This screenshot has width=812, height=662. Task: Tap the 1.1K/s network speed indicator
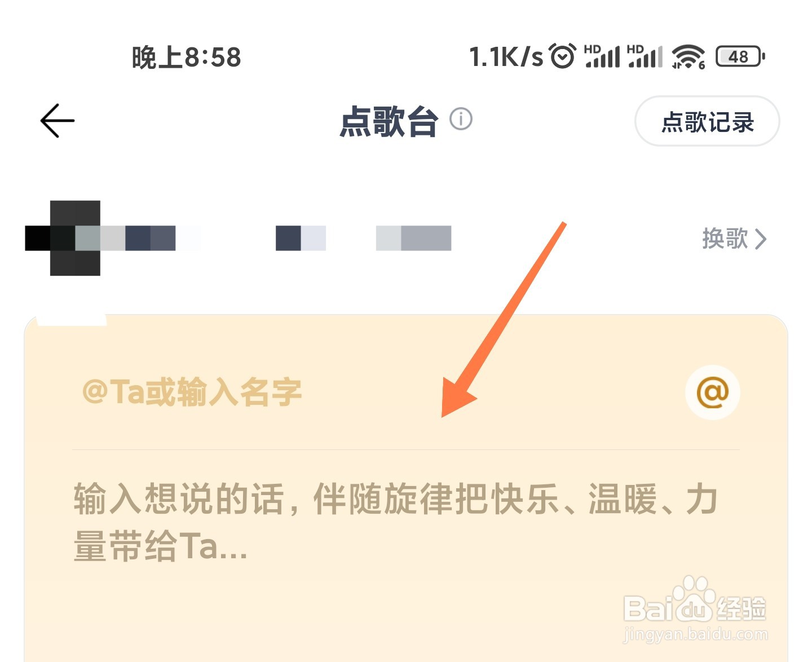(506, 56)
